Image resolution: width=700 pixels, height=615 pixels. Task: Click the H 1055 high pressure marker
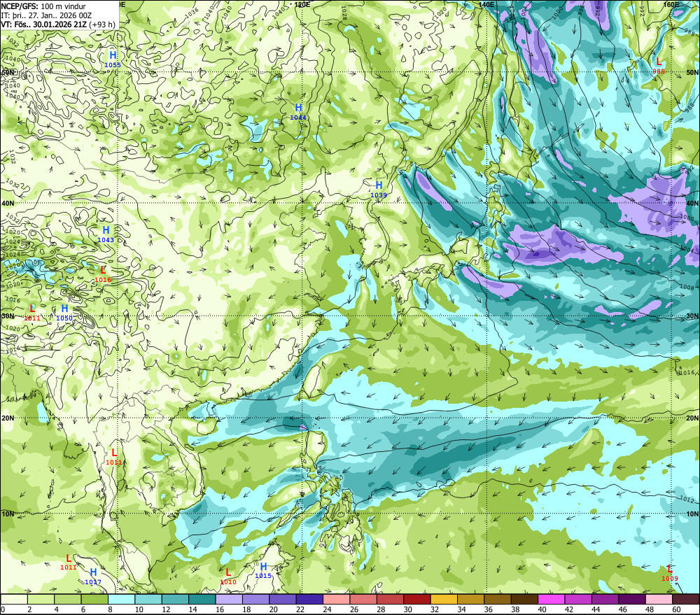[113, 59]
